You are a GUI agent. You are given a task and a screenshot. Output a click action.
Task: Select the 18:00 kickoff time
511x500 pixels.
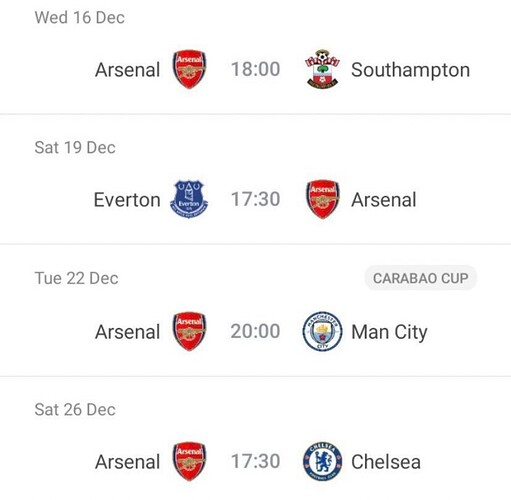pos(256,69)
